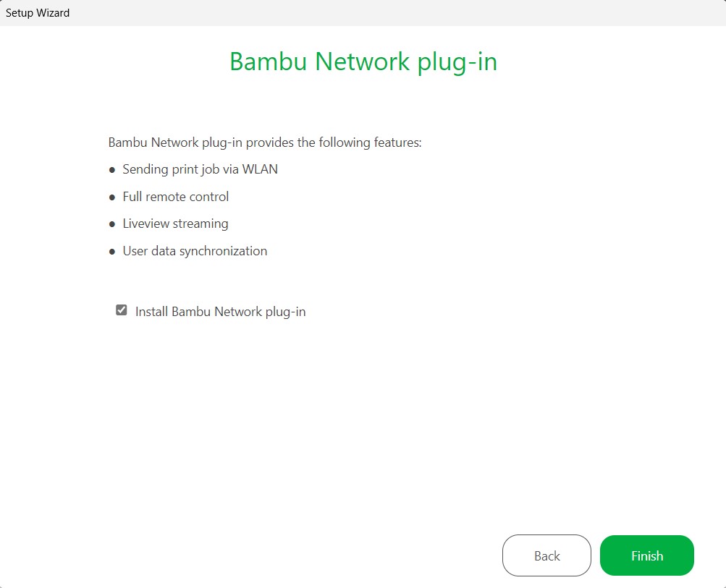
Task: Click the bullet beside Full remote control
Action: coord(112,197)
